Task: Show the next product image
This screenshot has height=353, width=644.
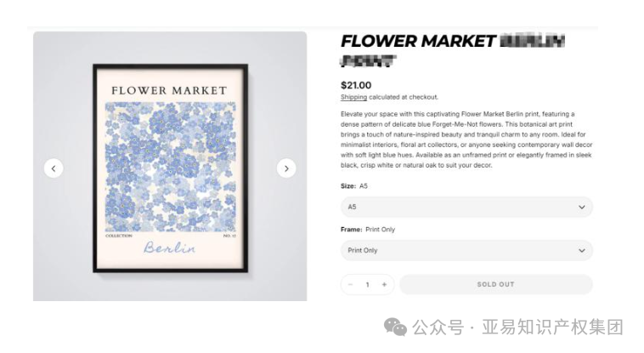Action: click(286, 168)
